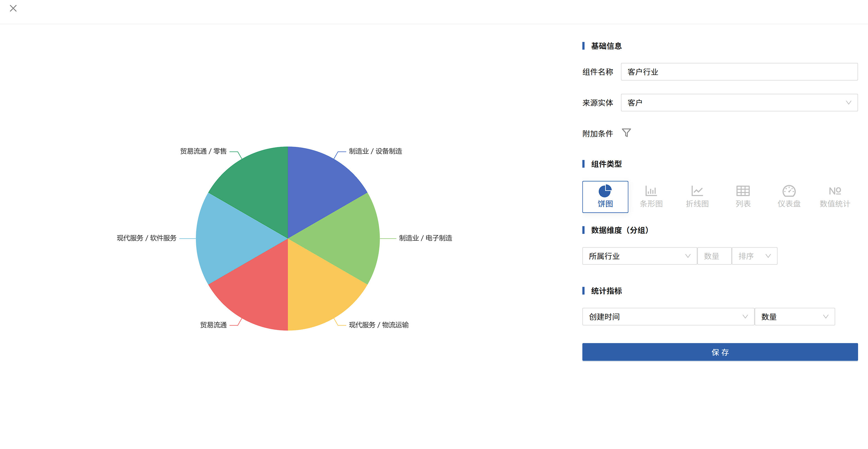Close the chart editor with the X icon
This screenshot has width=868, height=449.
coord(13,9)
